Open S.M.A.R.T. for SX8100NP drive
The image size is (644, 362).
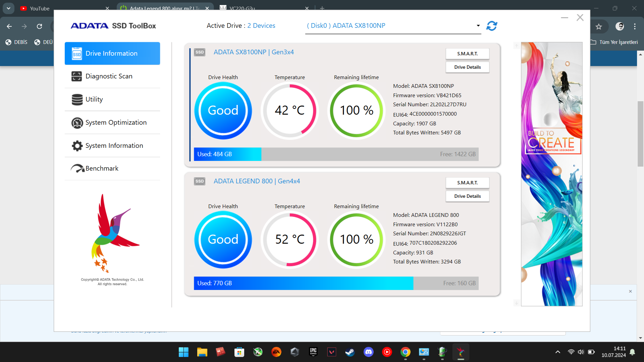(467, 54)
